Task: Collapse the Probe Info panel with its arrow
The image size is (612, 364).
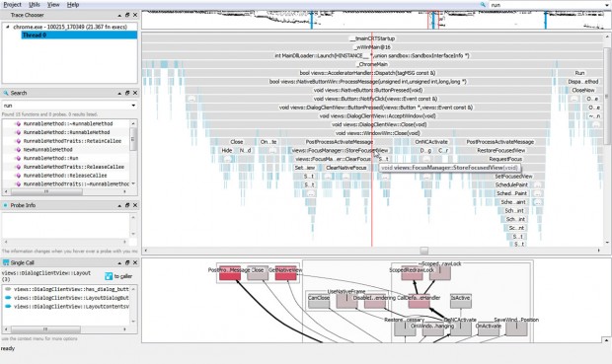Action: pos(119,205)
